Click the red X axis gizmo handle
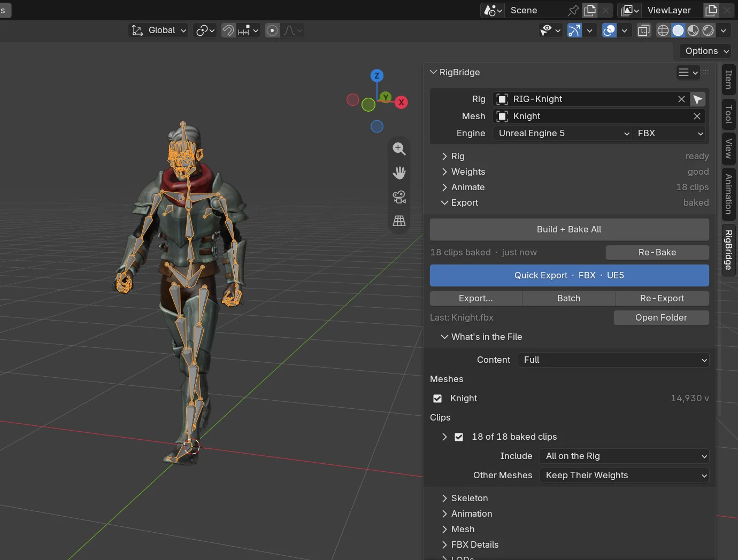Screen dimensions: 738x560 [x=401, y=102]
